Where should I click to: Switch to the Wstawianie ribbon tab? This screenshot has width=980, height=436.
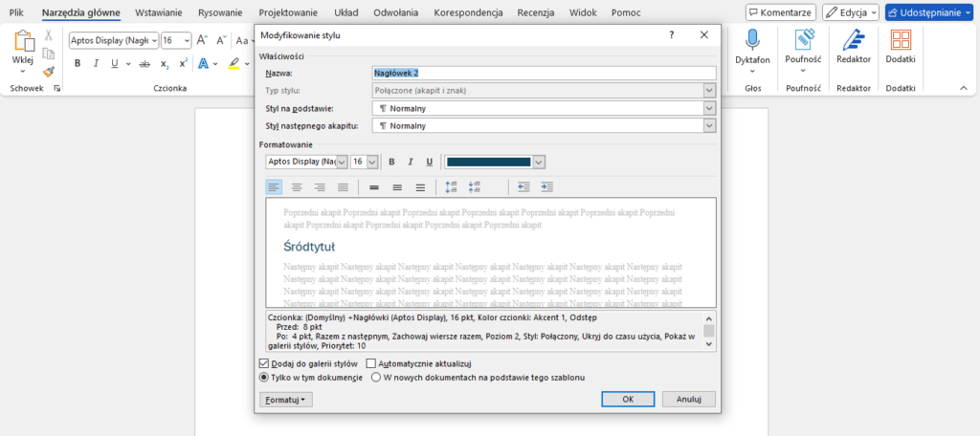[x=161, y=12]
